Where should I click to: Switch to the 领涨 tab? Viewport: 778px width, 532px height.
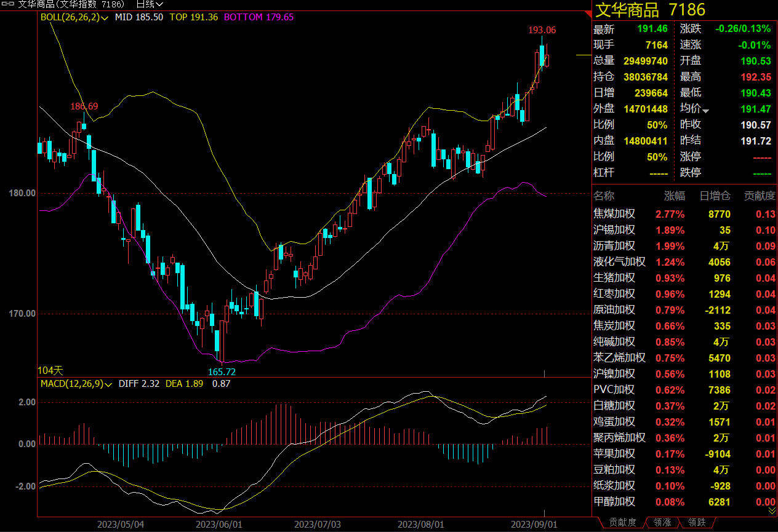pos(662,522)
